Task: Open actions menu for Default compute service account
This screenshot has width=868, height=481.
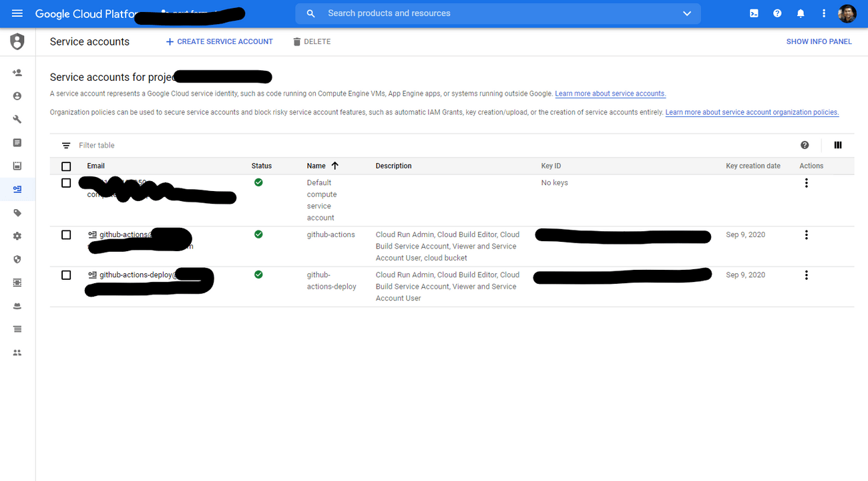Action: 807,183
